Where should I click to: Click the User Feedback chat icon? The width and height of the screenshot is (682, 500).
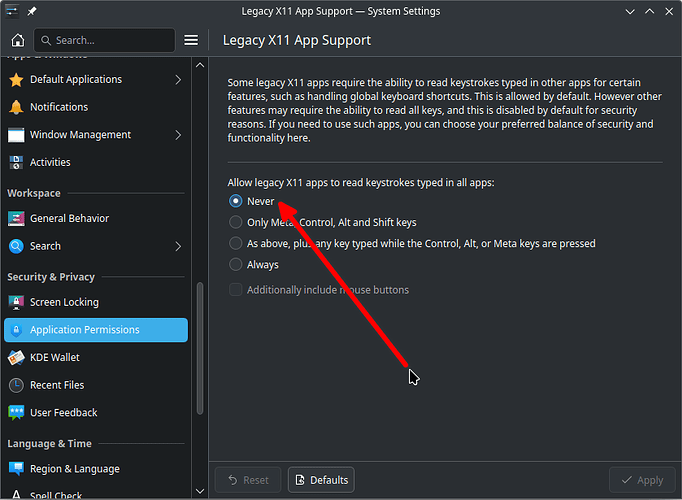[16, 413]
